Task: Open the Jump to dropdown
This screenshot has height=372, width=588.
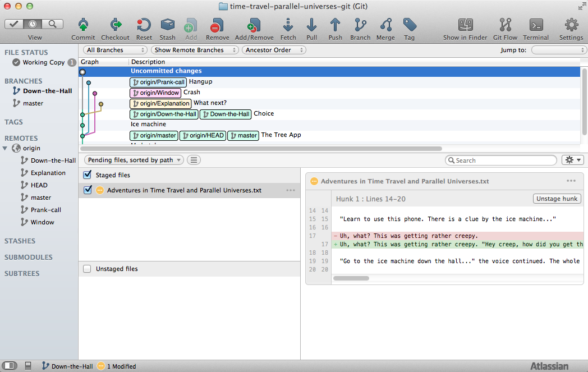Action: click(559, 50)
